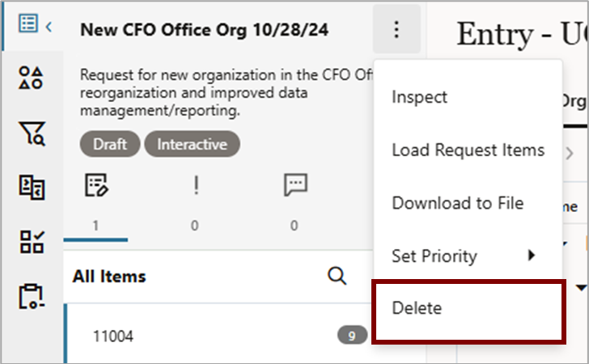
Task: Click the Draft status badge
Action: tap(109, 145)
